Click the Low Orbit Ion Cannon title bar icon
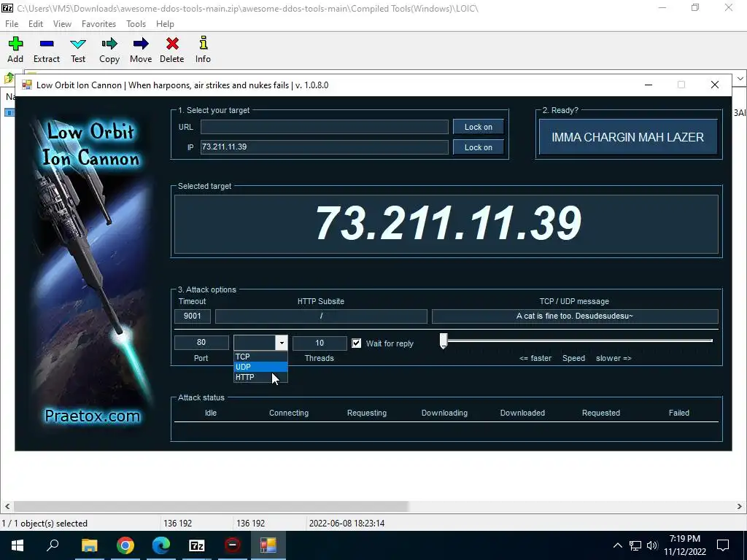The image size is (747, 560). tap(27, 85)
